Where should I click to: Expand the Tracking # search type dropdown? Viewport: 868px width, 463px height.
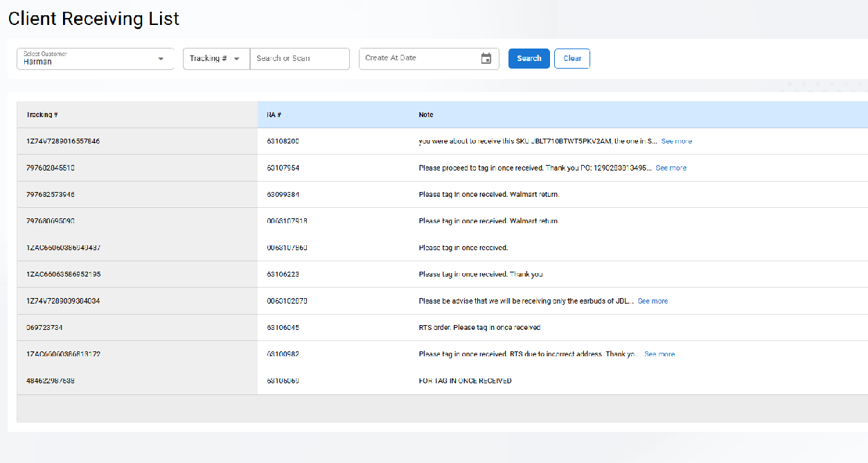(236, 59)
